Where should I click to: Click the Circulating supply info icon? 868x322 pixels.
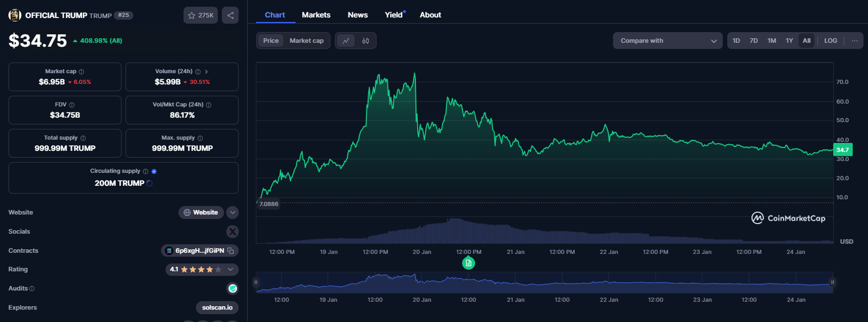145,171
